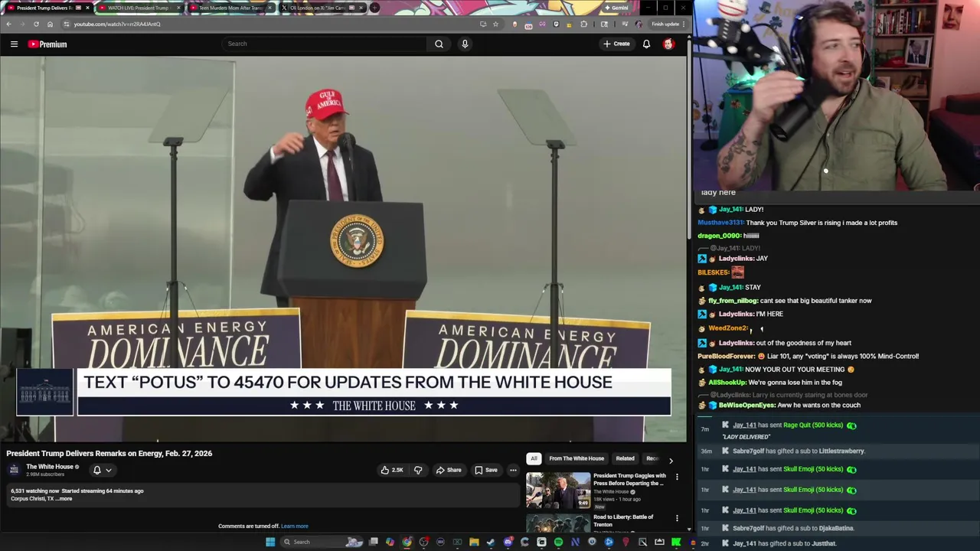Click the WeedZone2 chat username
Screen dimensions: 980x551
(x=727, y=328)
